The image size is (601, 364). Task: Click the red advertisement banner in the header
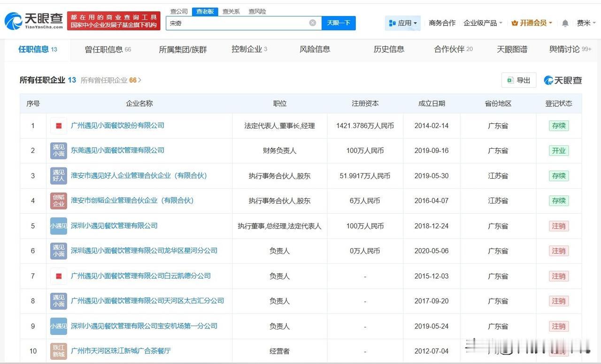tap(114, 21)
